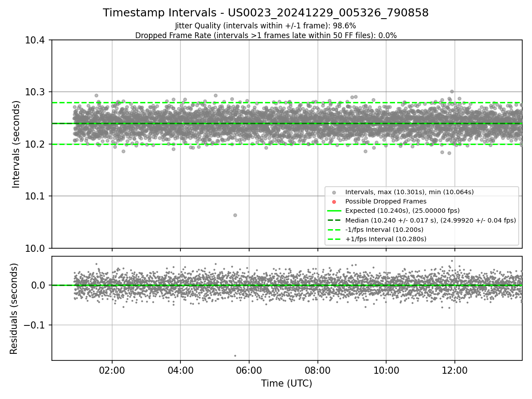Click legend entry 'Possible Dropped Frames'
532x399 pixels.
coord(386,201)
